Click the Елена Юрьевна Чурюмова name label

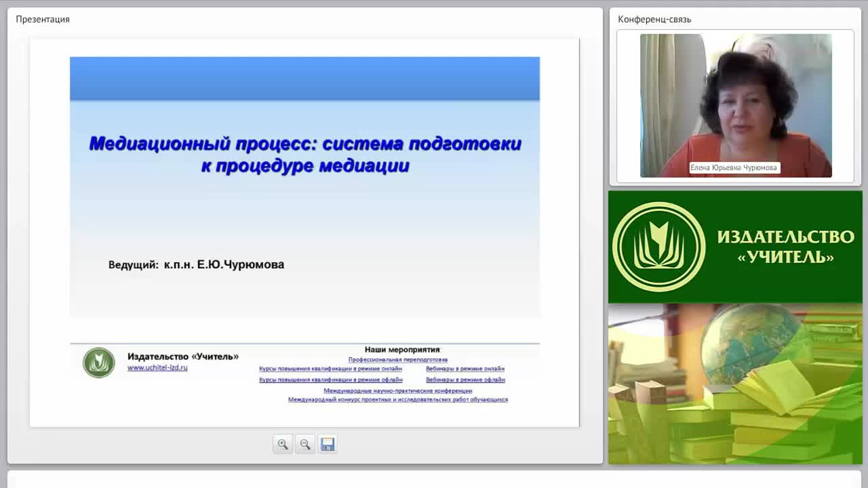(734, 167)
